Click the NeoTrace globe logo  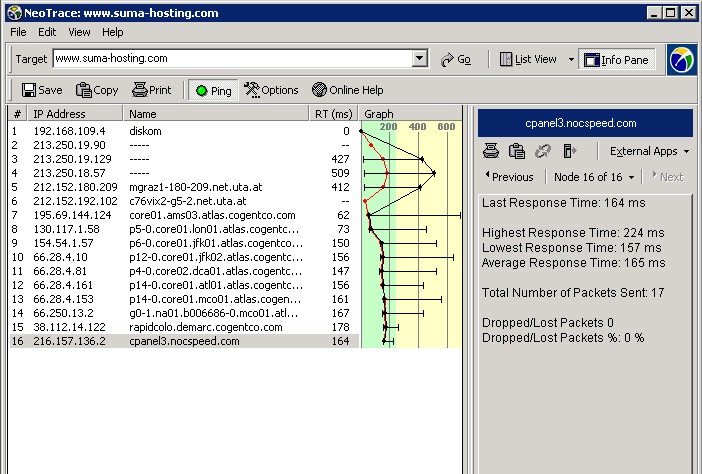point(682,60)
